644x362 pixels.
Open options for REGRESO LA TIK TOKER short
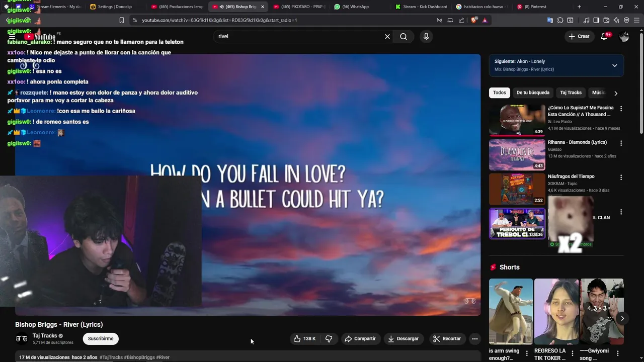click(573, 353)
